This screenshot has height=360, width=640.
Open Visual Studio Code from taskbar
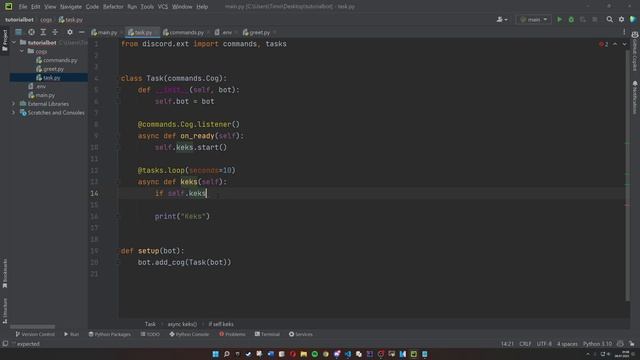348,354
